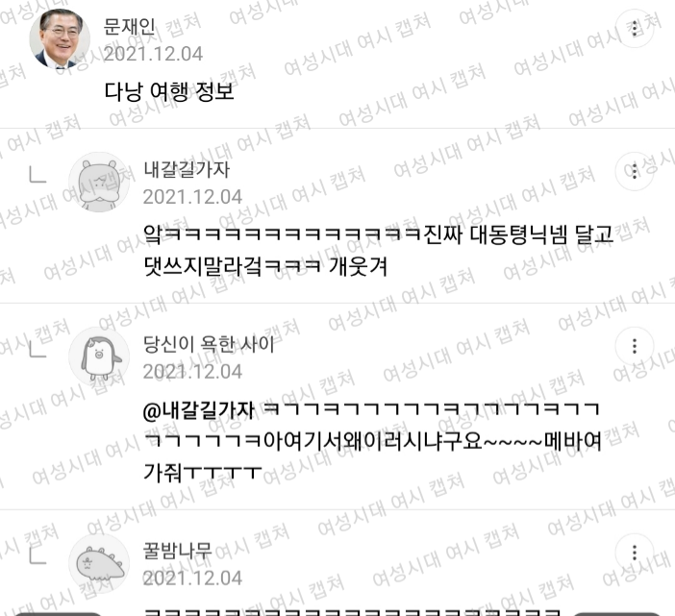
Task: Click the 2021.12.04 date under 꿀밤나무
Action: 192,579
